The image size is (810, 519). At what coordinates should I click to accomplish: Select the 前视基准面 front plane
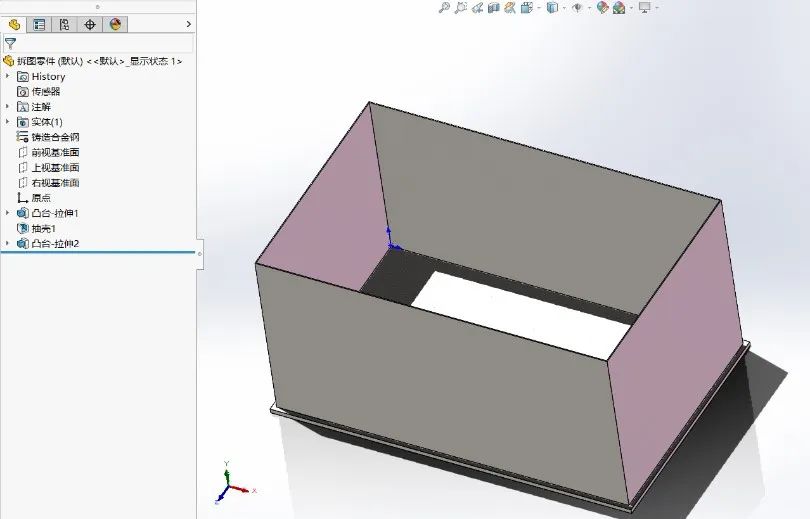[54, 152]
